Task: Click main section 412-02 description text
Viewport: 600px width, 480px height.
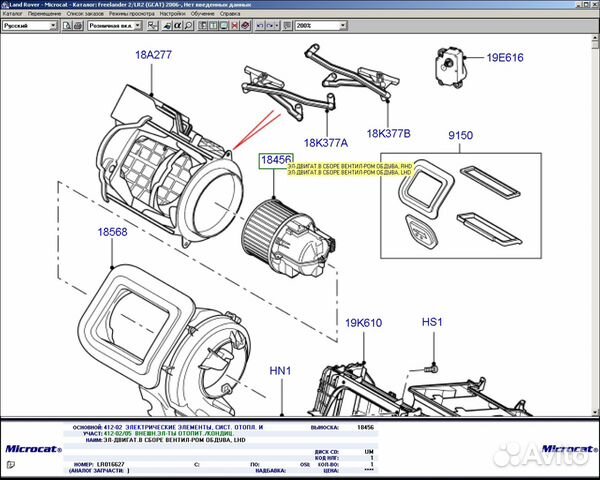Action: pyautogui.click(x=194, y=427)
